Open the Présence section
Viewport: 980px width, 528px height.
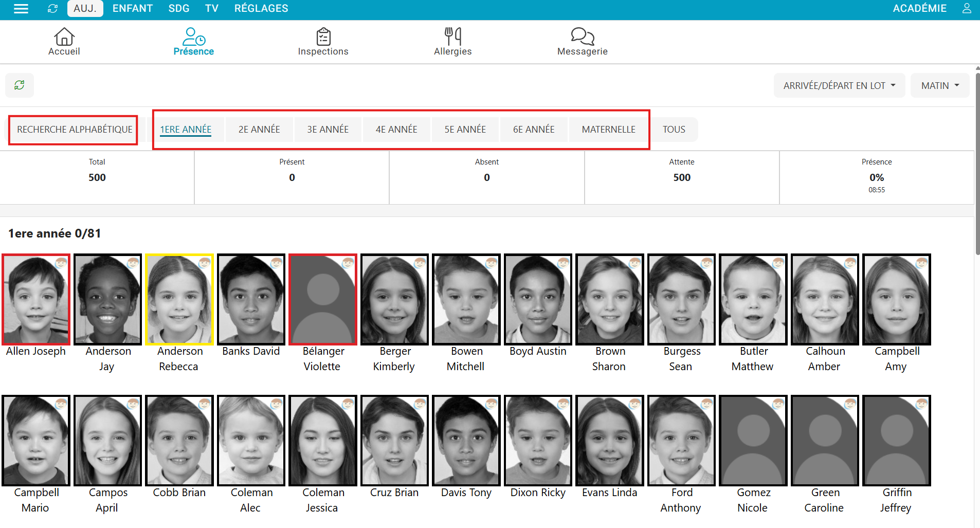pos(193,41)
